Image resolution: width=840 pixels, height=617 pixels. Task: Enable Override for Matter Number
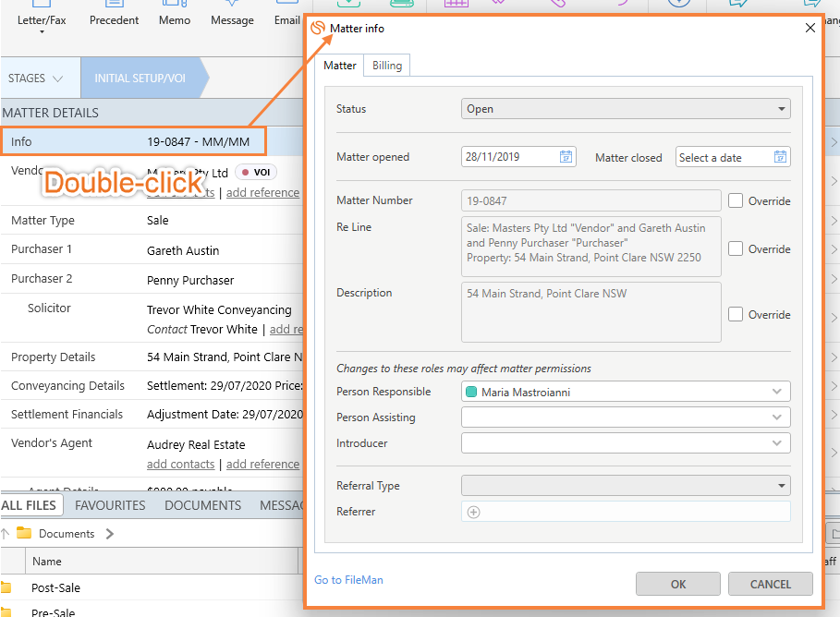coord(736,200)
